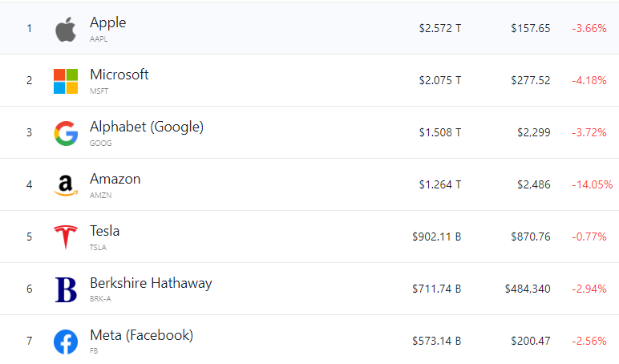Click Tesla's $902.11 B market cap
Viewport: 619px width, 364px height.
pyautogui.click(x=436, y=237)
